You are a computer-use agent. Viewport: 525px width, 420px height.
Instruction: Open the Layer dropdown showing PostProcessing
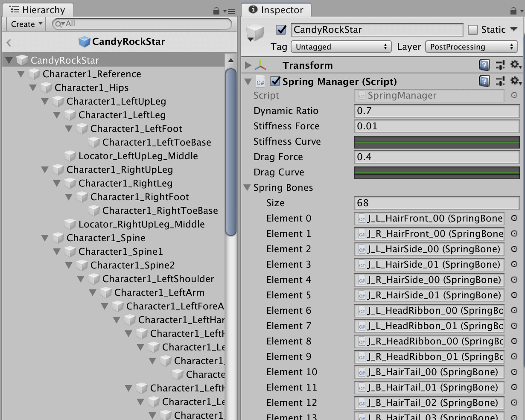coord(472,47)
